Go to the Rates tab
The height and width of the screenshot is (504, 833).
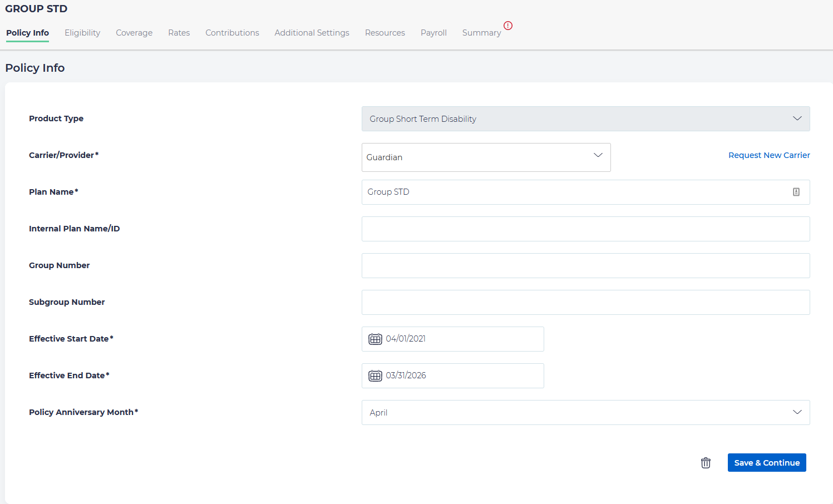179,33
